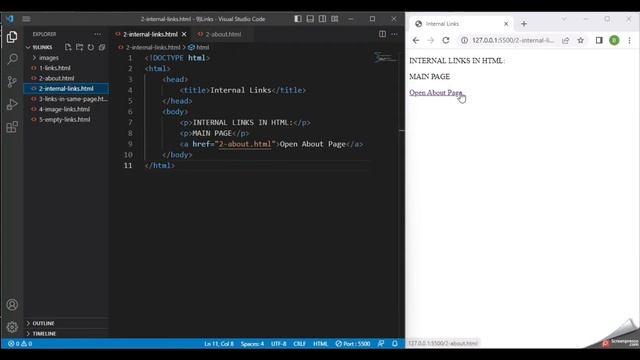Bookmark this page with star icon
Image resolution: width=640 pixels, height=360 pixels.
580,40
